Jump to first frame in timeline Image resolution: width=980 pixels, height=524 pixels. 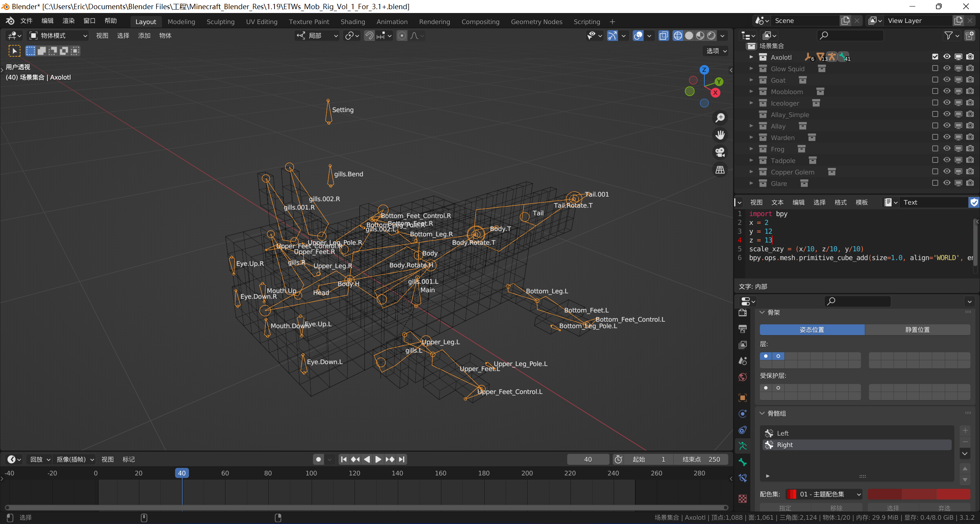[343, 459]
